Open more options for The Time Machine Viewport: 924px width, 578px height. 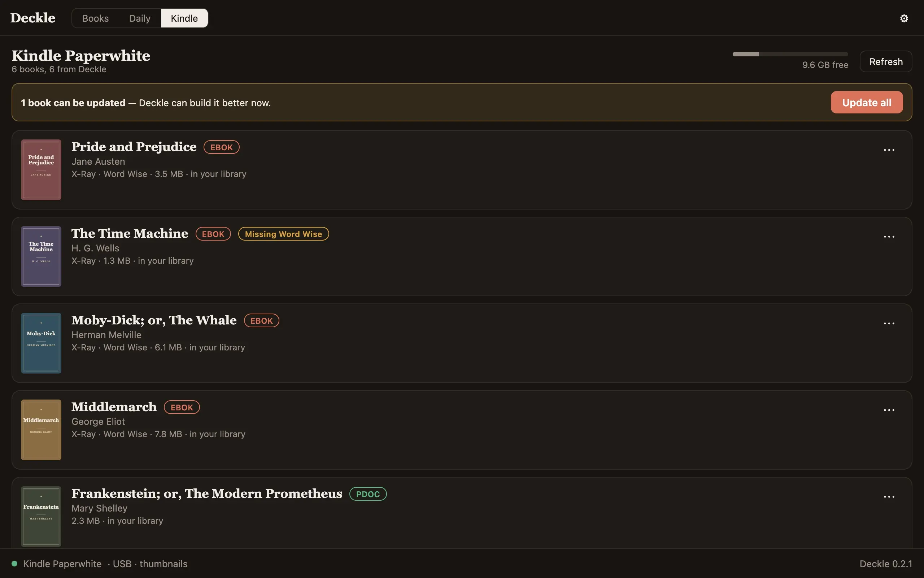click(x=889, y=237)
